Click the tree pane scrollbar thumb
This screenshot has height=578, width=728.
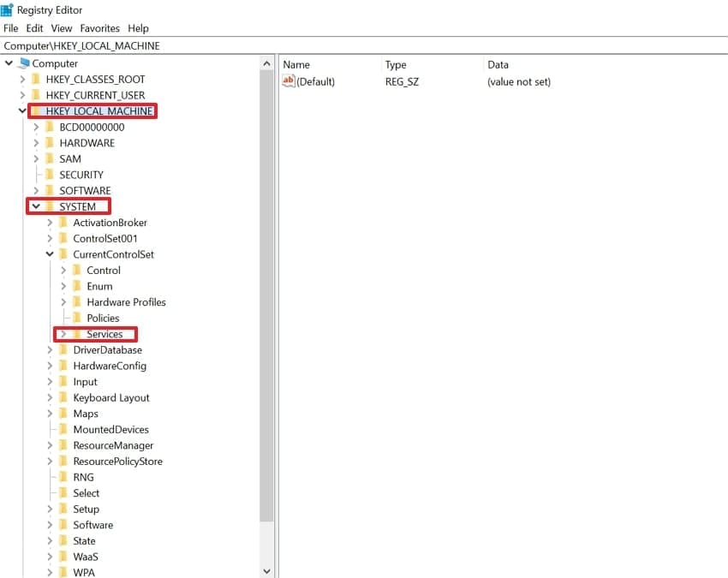266,295
